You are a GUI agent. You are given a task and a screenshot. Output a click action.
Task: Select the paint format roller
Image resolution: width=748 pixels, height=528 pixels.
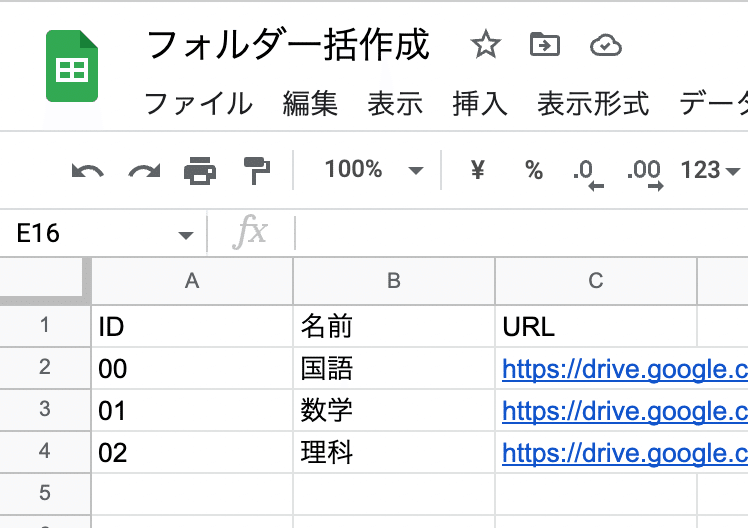pos(257,170)
